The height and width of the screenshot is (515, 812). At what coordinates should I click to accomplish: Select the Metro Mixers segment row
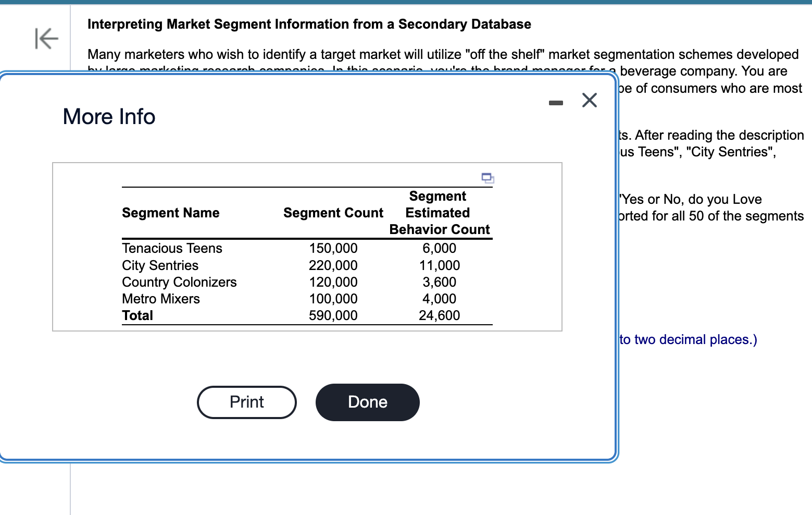point(161,299)
